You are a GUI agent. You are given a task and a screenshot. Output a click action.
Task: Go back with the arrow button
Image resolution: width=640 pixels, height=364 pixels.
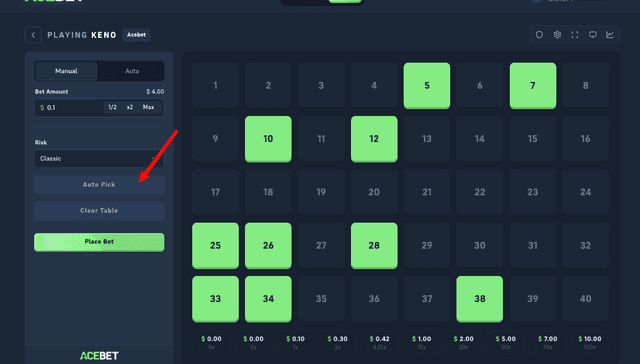tap(33, 35)
